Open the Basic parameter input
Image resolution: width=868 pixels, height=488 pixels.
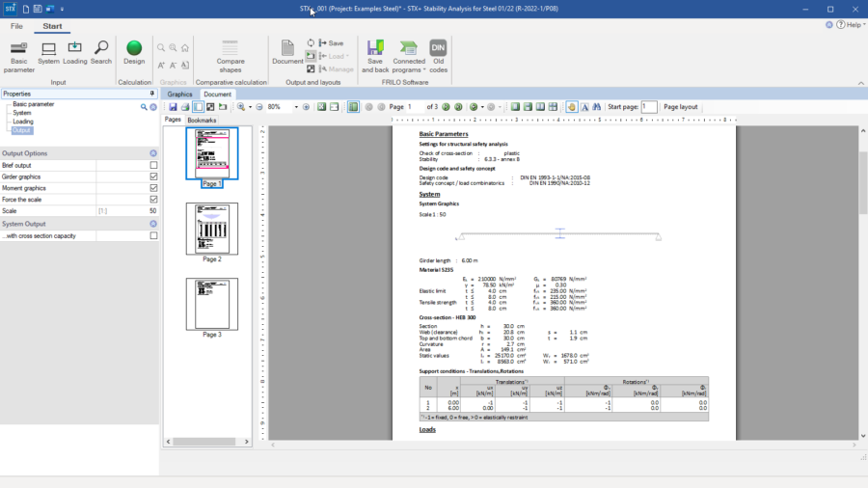[x=19, y=57]
